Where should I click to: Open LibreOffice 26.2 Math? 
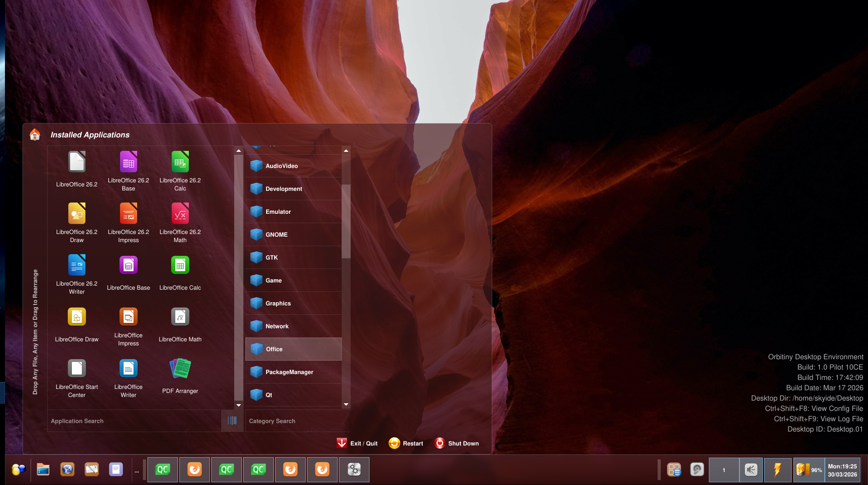click(x=180, y=222)
